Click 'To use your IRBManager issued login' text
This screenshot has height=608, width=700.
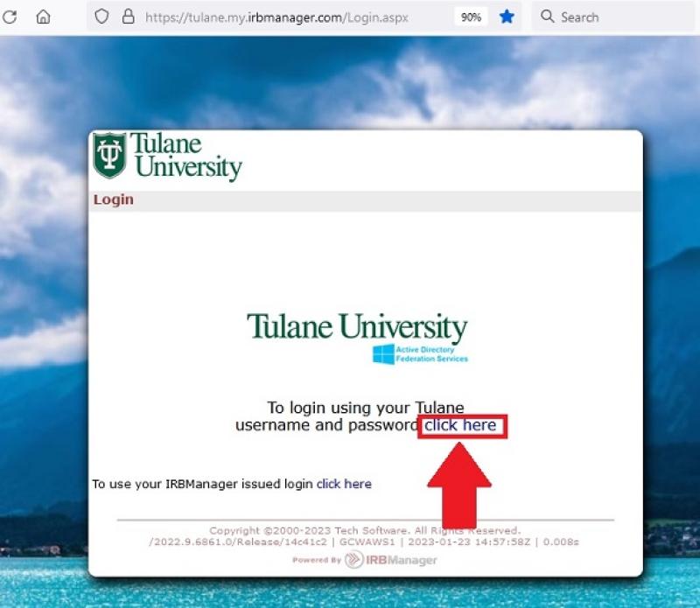202,484
